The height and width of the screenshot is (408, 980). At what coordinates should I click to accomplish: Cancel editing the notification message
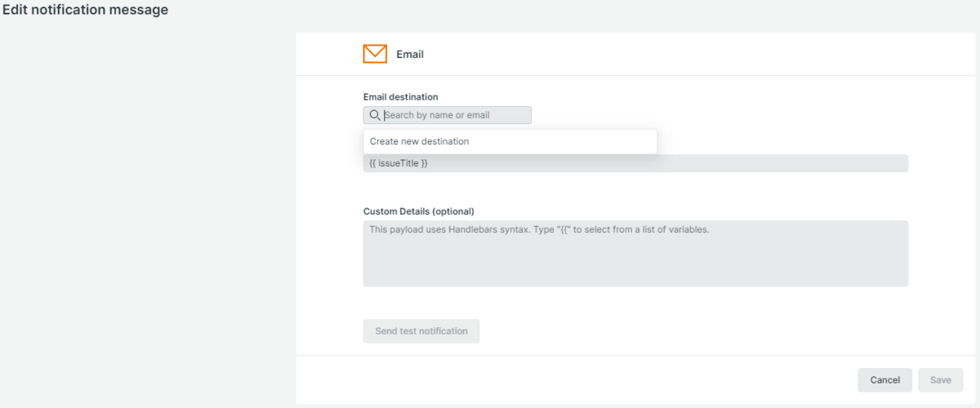884,380
